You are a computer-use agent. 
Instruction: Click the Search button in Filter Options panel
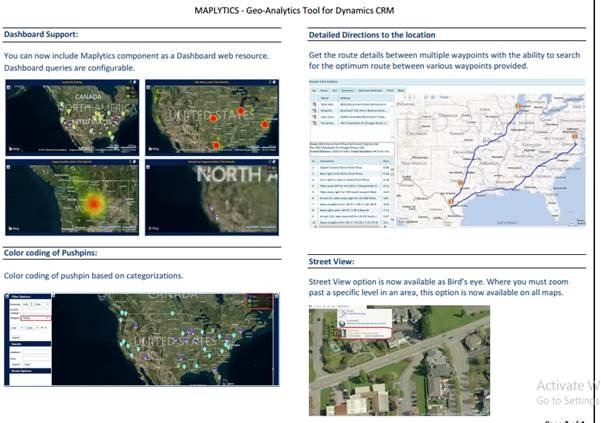(x=17, y=337)
